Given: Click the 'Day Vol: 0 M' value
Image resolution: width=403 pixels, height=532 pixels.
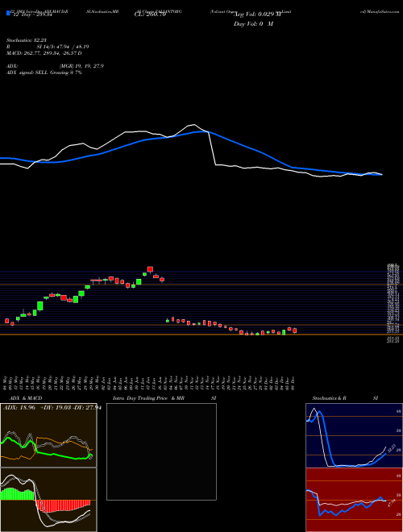Looking at the screenshot, I should tap(253, 24).
